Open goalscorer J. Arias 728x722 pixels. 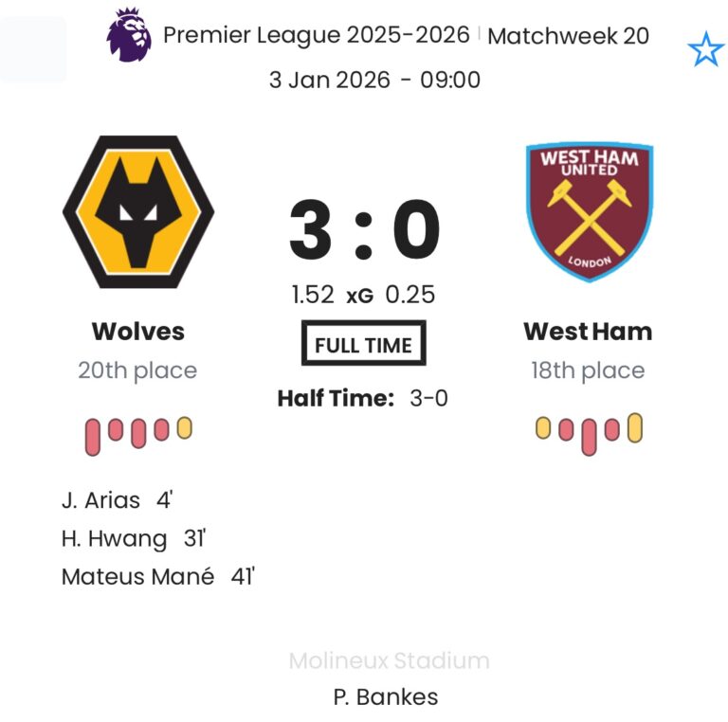pos(100,500)
